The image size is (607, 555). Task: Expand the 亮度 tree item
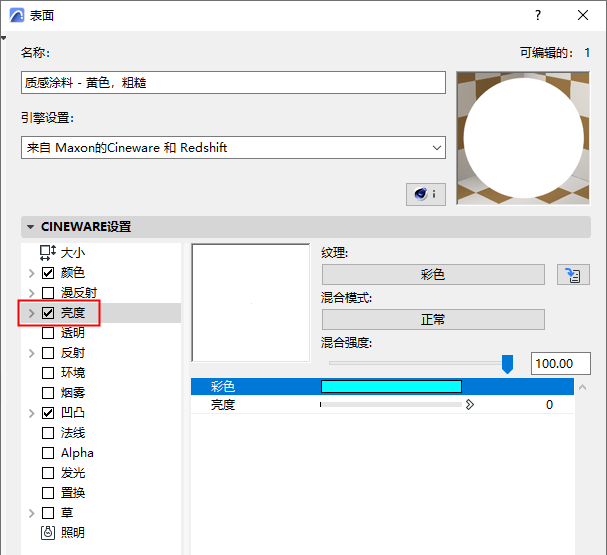click(32, 313)
